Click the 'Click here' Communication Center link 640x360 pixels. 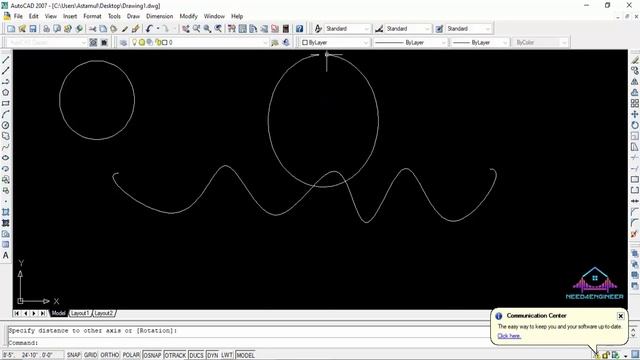[509, 336]
